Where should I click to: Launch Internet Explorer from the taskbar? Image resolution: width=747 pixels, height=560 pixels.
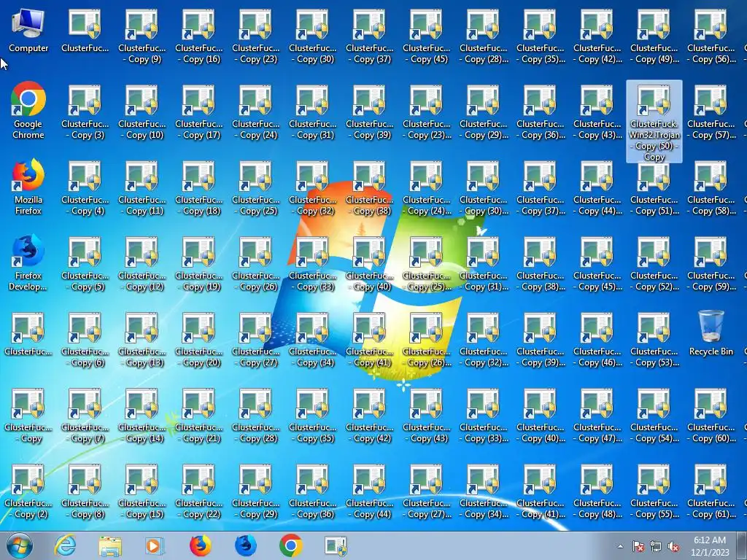point(65,545)
